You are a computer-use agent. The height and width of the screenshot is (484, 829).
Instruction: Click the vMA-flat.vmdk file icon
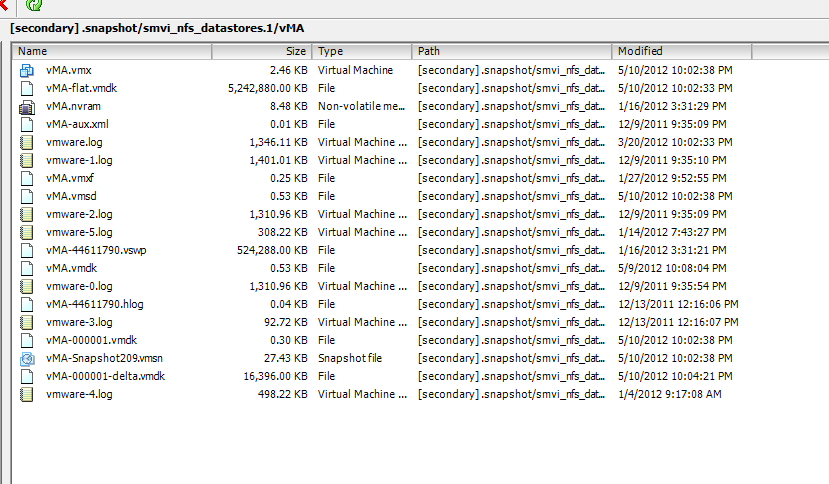(x=27, y=88)
